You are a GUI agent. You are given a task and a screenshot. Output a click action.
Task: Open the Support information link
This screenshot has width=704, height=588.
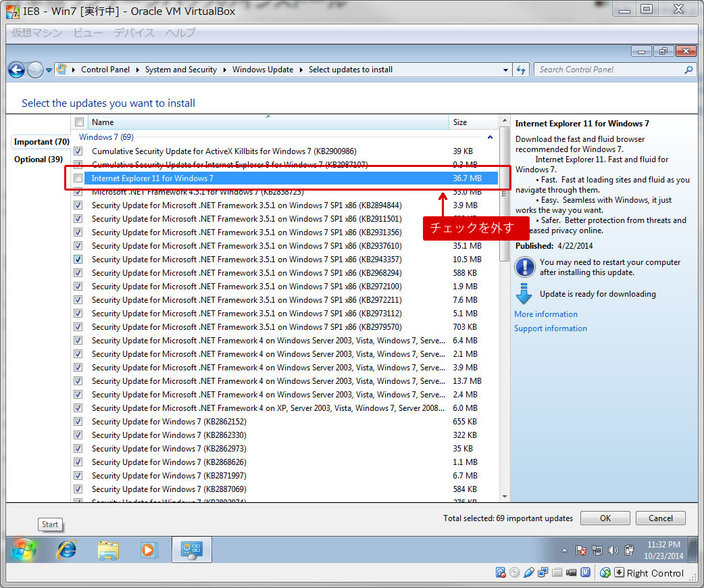coord(551,328)
